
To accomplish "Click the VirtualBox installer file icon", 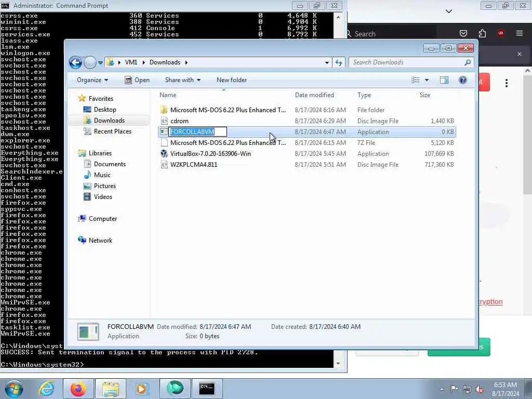I will (x=164, y=154).
